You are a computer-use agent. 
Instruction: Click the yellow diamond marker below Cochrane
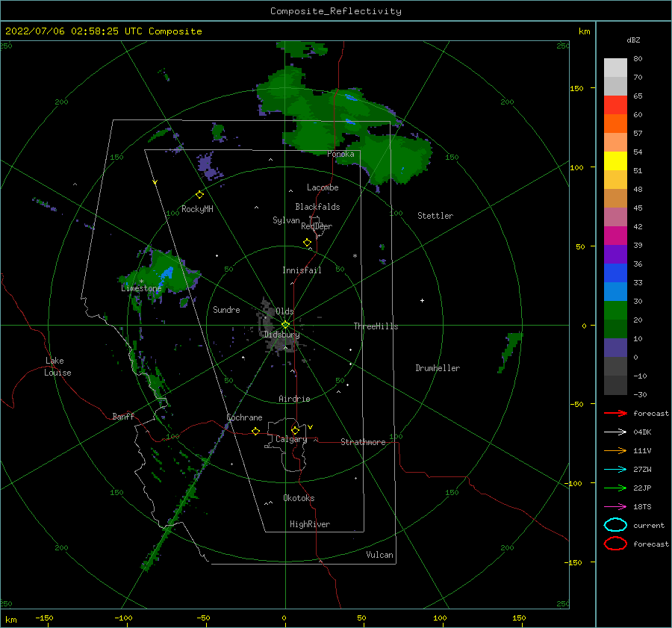tap(255, 431)
